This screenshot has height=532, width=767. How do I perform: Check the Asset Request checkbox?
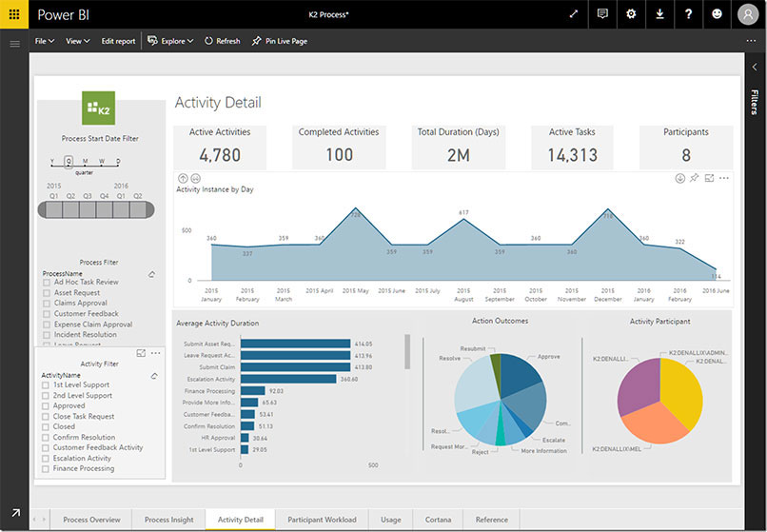pyautogui.click(x=47, y=293)
